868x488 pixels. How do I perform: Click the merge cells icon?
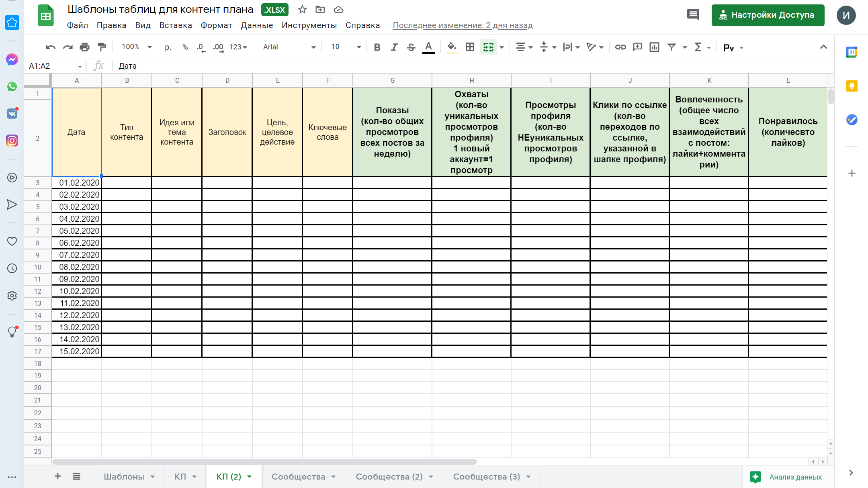coord(488,47)
